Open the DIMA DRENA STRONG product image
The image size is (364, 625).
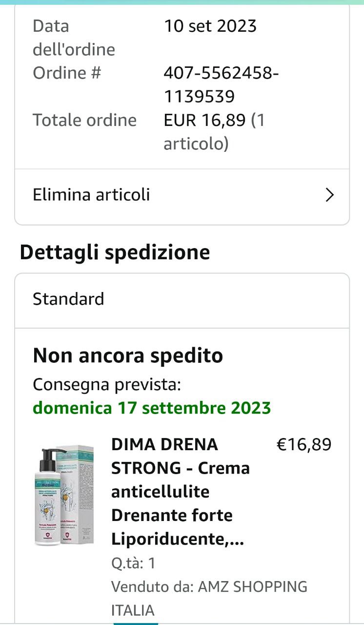[64, 495]
